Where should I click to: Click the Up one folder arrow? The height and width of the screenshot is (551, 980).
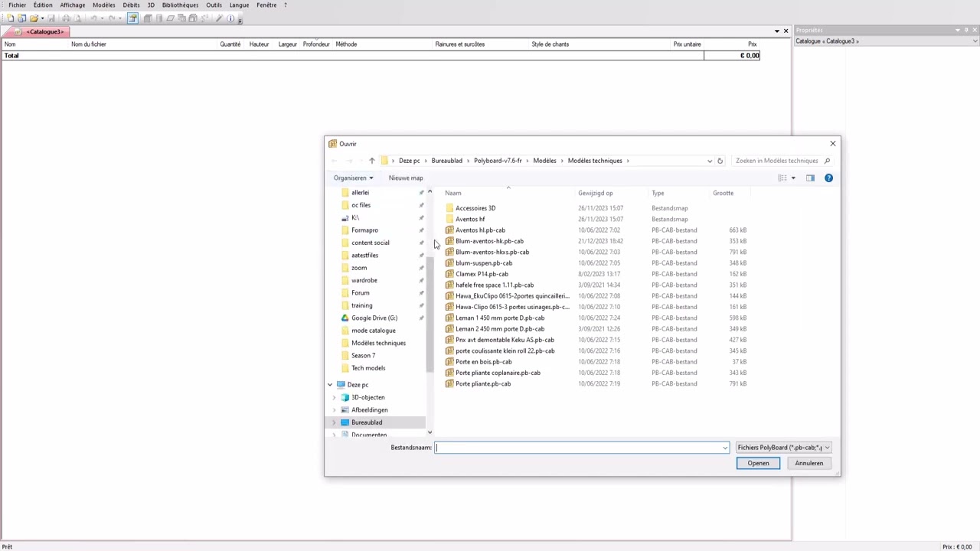point(371,161)
